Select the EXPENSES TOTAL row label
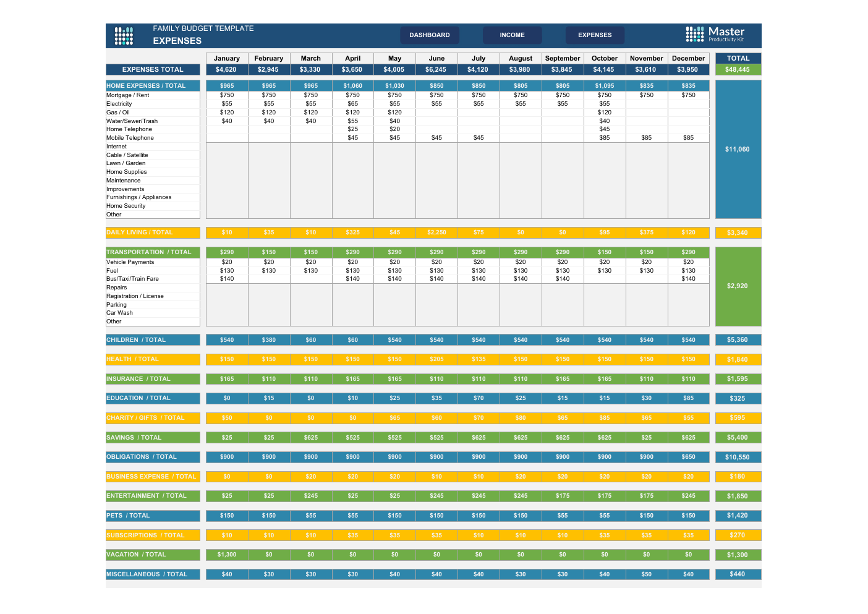Image resolution: width=868 pixels, height=614 pixels. point(153,69)
